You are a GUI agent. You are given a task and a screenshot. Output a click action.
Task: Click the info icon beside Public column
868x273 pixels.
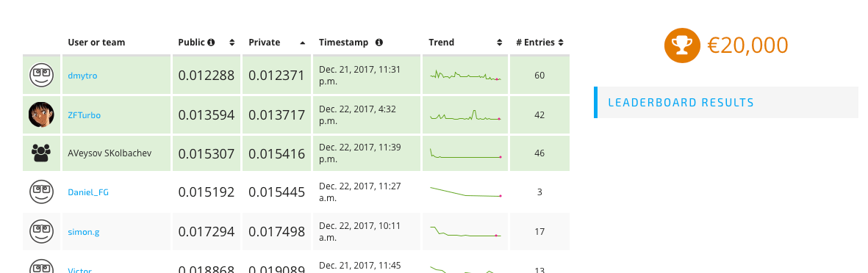(x=211, y=43)
